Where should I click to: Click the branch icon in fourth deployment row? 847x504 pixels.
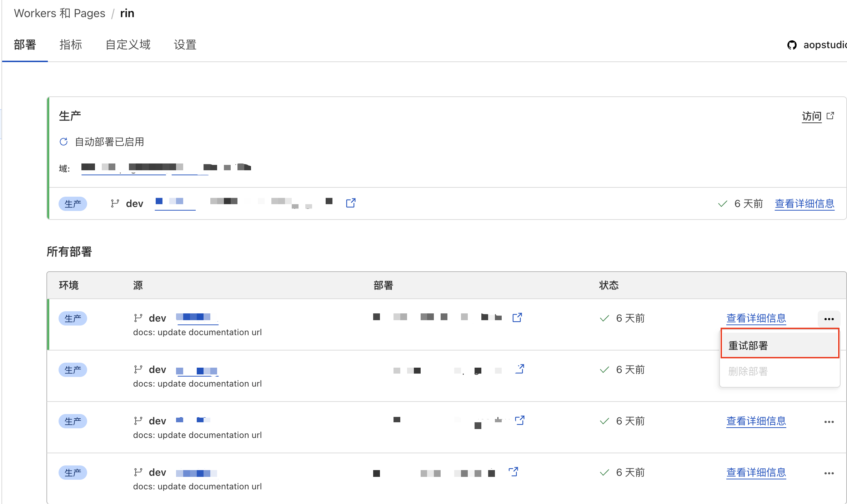pyautogui.click(x=138, y=472)
